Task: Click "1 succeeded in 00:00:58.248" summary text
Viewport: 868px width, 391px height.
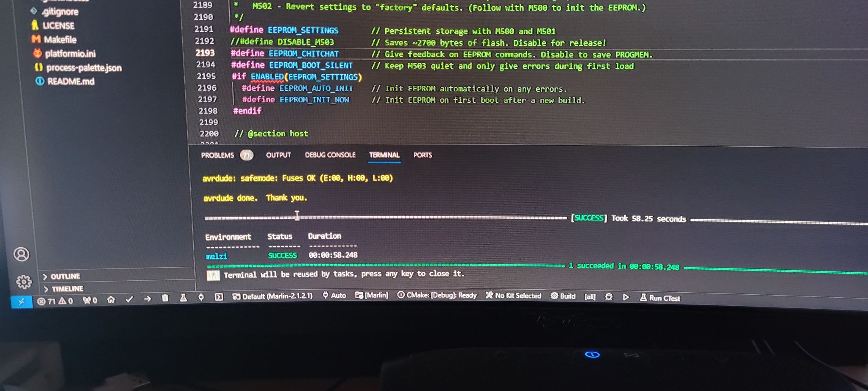Action: pos(624,266)
